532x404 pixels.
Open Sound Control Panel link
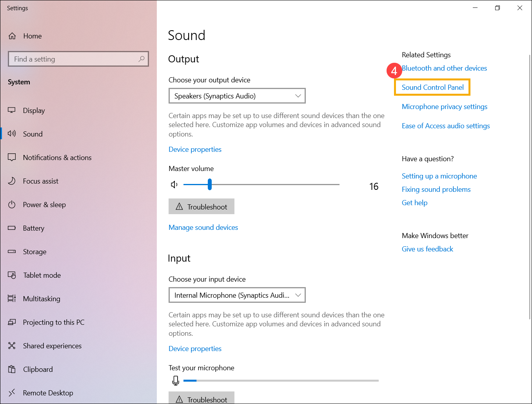(x=432, y=87)
